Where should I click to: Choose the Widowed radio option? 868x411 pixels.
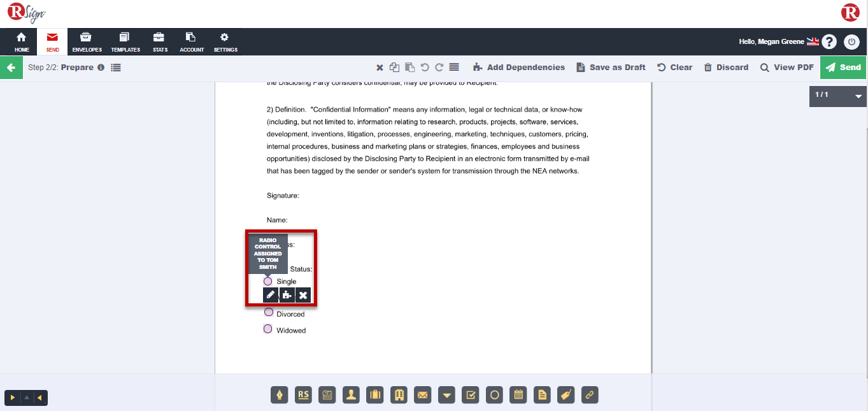click(x=268, y=329)
